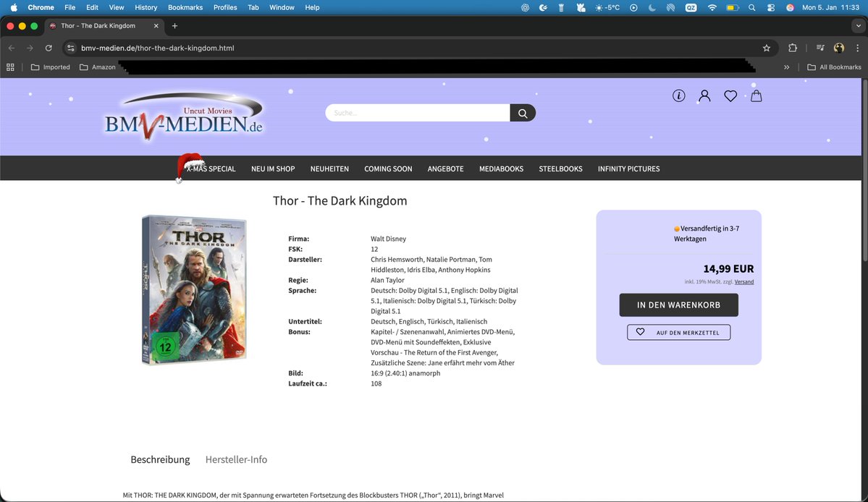
Task: Open battery status menu
Action: (732, 8)
